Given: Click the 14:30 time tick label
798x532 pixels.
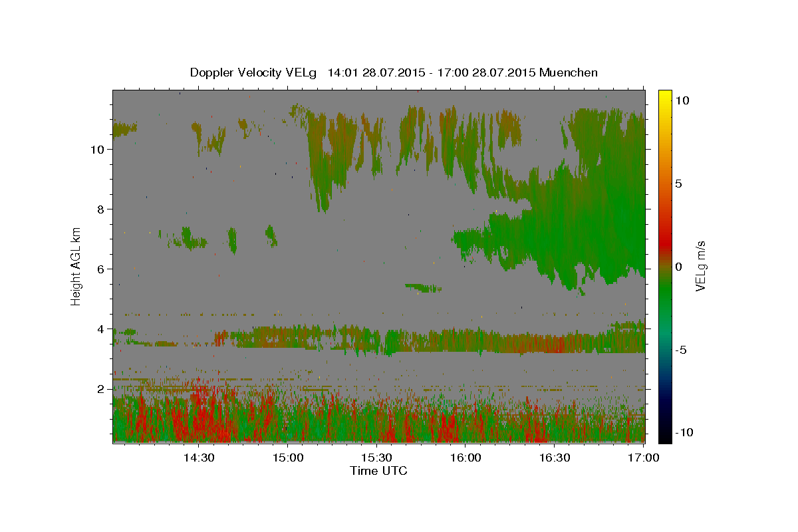Looking at the screenshot, I should (199, 458).
